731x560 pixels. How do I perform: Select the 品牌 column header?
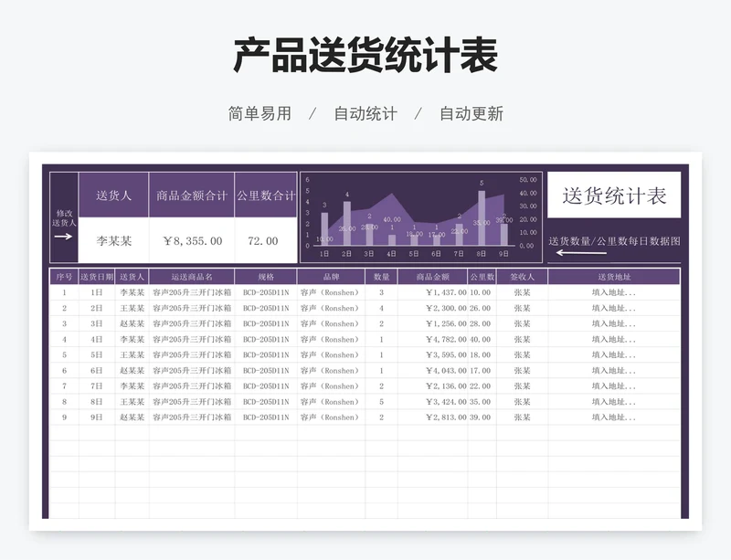(x=331, y=277)
